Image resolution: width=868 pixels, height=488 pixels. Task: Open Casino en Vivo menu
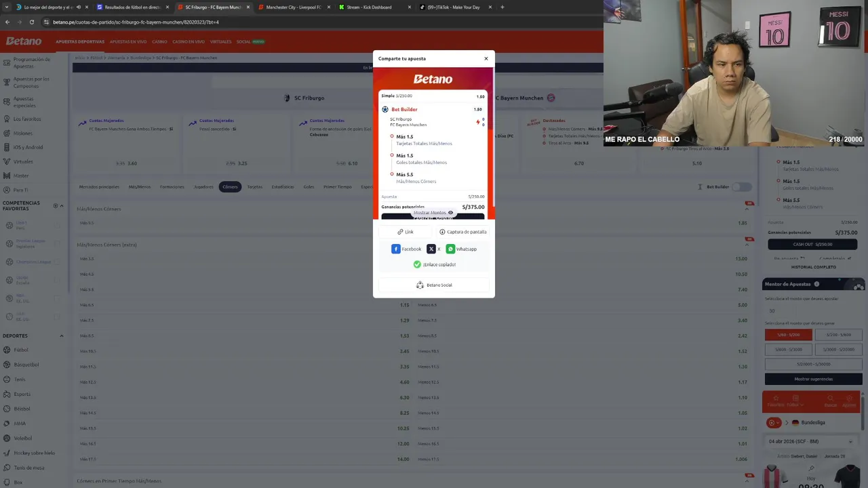coord(189,41)
